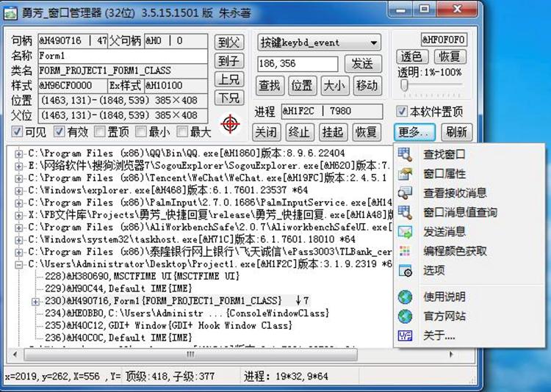Viewport: 551px width, 392px height.
Task: Expand the taskhost.exe tree node
Action: click(18, 240)
